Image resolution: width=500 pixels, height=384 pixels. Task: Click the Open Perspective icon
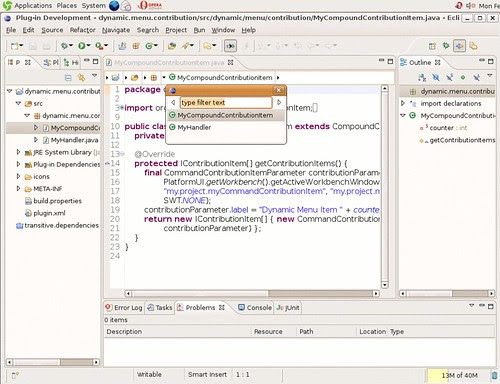tap(432, 46)
